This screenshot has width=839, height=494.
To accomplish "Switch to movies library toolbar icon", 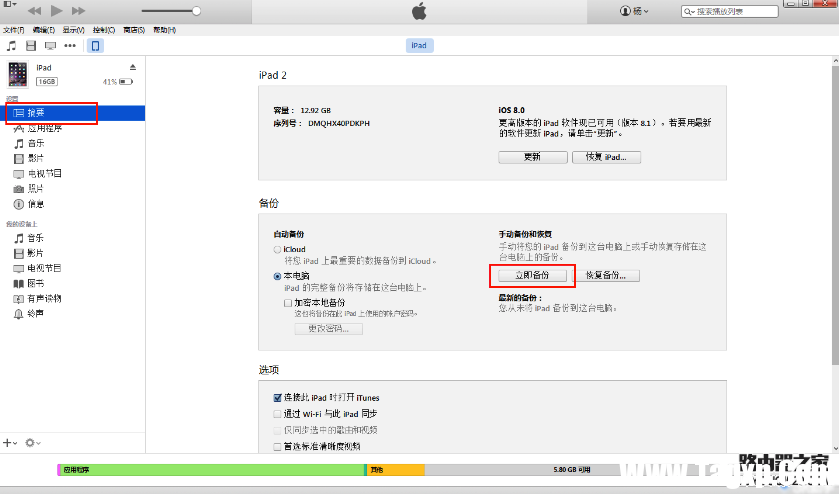I will coord(31,46).
